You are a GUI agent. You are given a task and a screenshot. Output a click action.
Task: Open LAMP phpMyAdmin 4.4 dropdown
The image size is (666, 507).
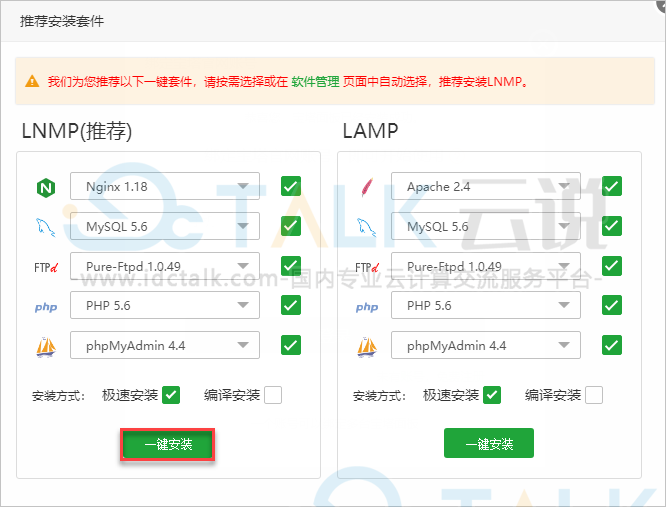click(x=486, y=345)
